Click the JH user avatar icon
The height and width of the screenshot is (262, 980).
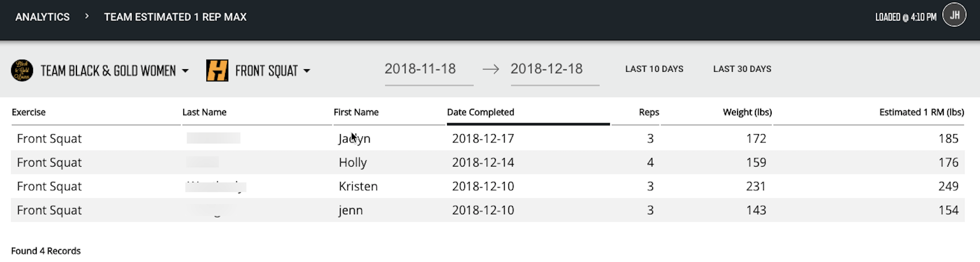pos(954,15)
